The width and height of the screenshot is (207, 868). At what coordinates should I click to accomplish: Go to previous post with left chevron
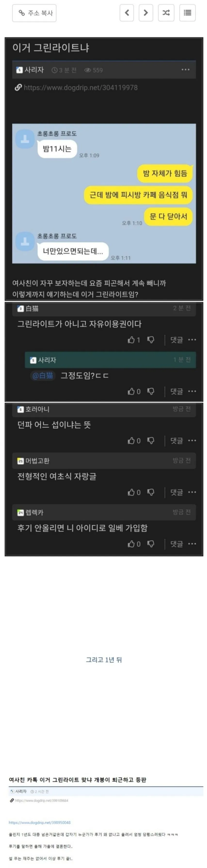click(x=127, y=13)
